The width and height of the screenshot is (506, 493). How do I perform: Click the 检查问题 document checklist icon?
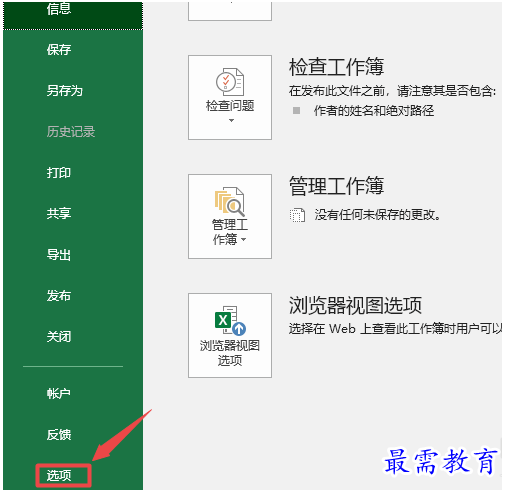click(x=230, y=82)
